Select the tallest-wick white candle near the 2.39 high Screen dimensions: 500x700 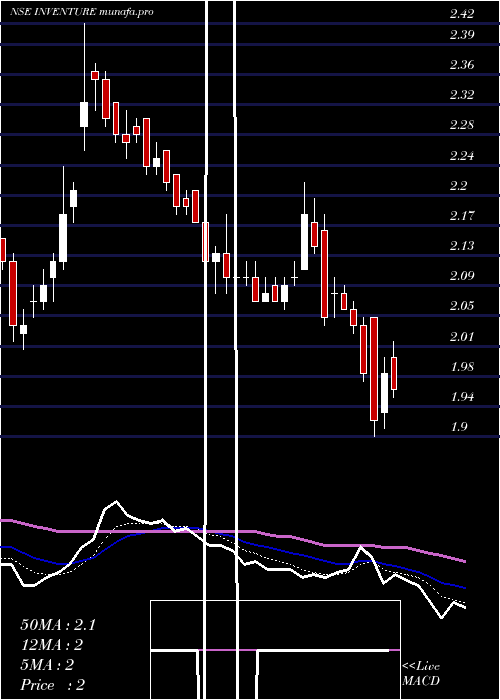point(84,87)
